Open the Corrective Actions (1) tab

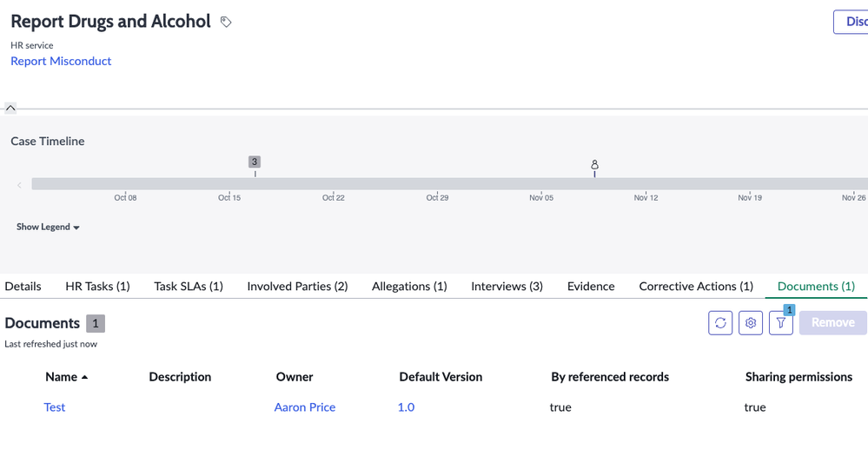(696, 286)
